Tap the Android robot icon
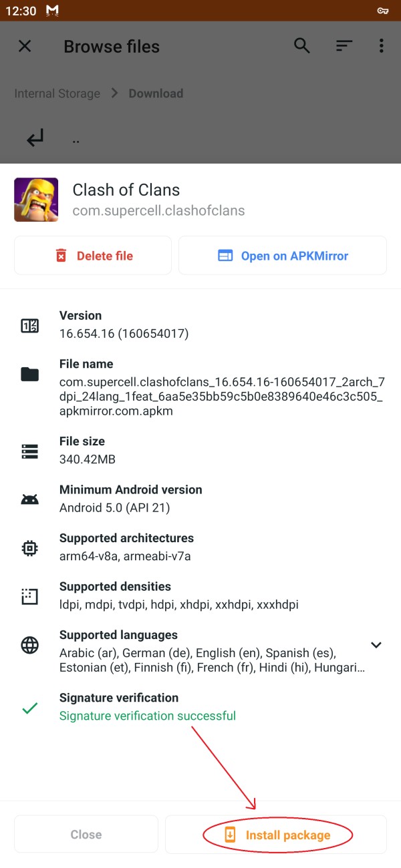Screen dimensions: 401x868 (x=30, y=499)
